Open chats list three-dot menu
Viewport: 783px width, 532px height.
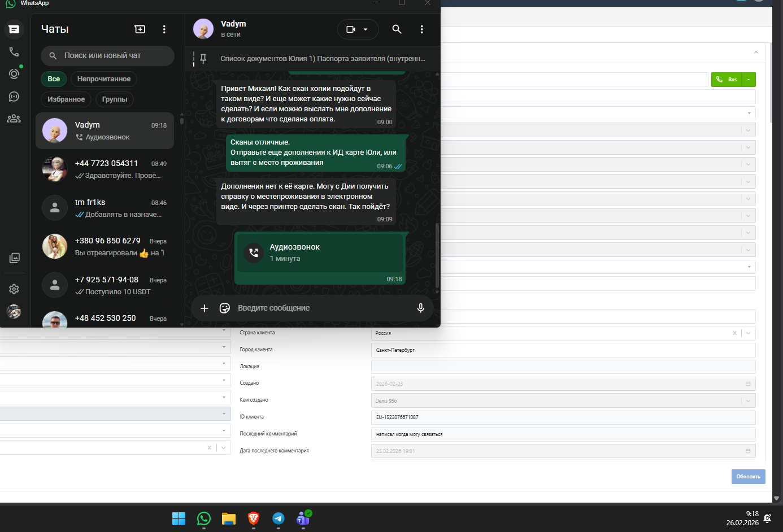[x=164, y=29]
